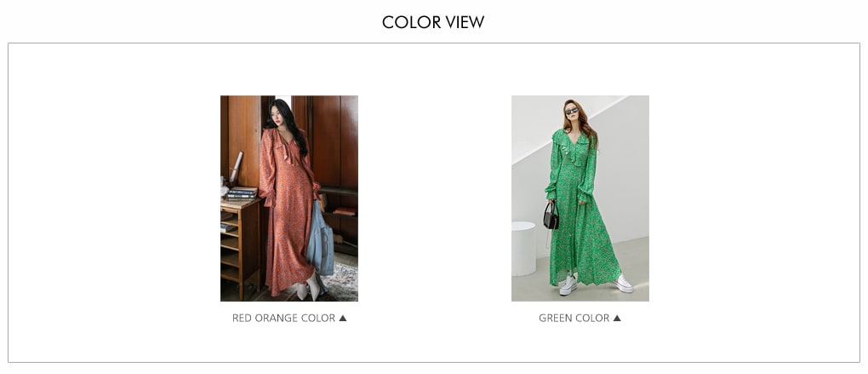Click the triangle icon beside GREEN COLOR

click(617, 318)
